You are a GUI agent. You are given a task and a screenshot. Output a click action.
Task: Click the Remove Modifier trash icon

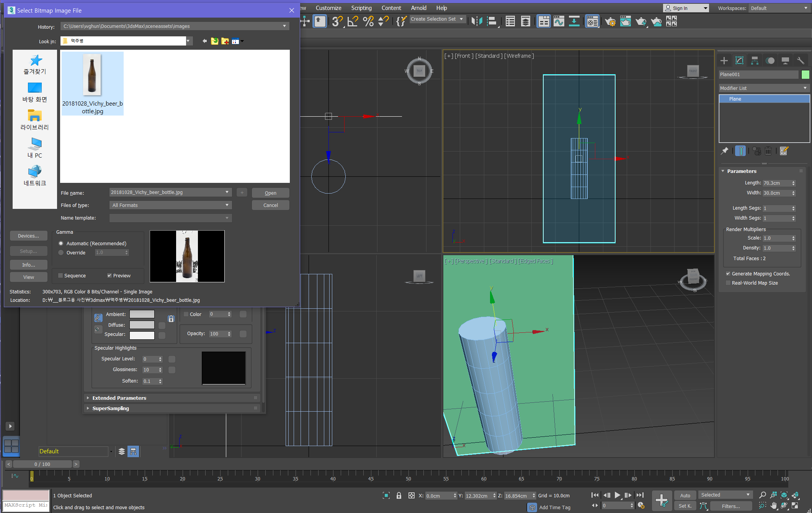point(768,151)
